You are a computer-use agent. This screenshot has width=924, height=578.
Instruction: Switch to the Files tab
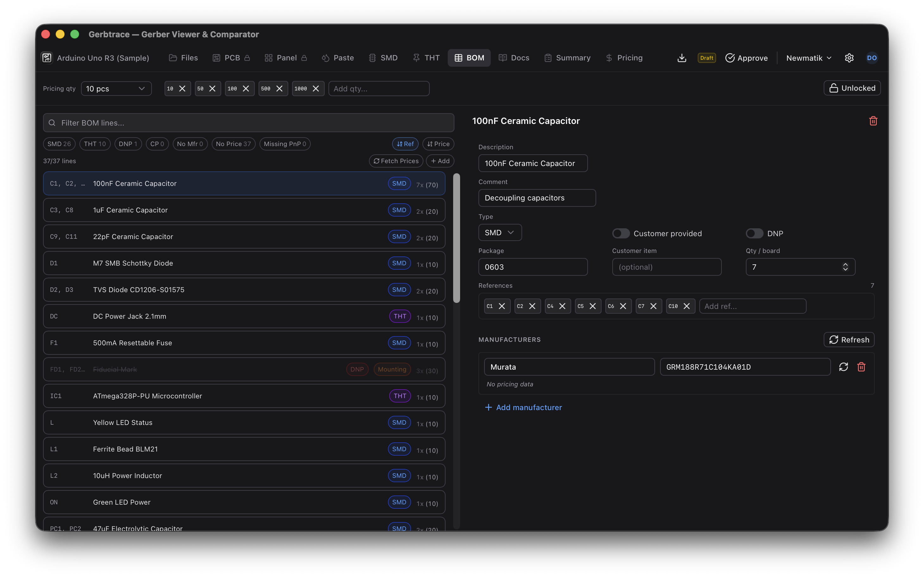pos(184,58)
